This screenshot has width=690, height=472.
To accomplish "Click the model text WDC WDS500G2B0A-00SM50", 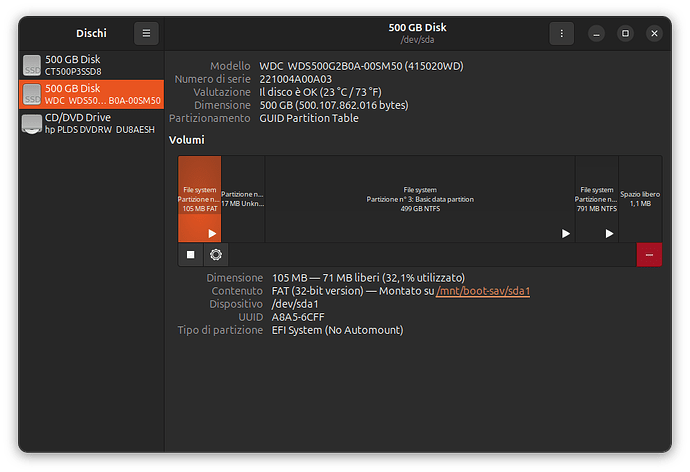I will point(361,66).
